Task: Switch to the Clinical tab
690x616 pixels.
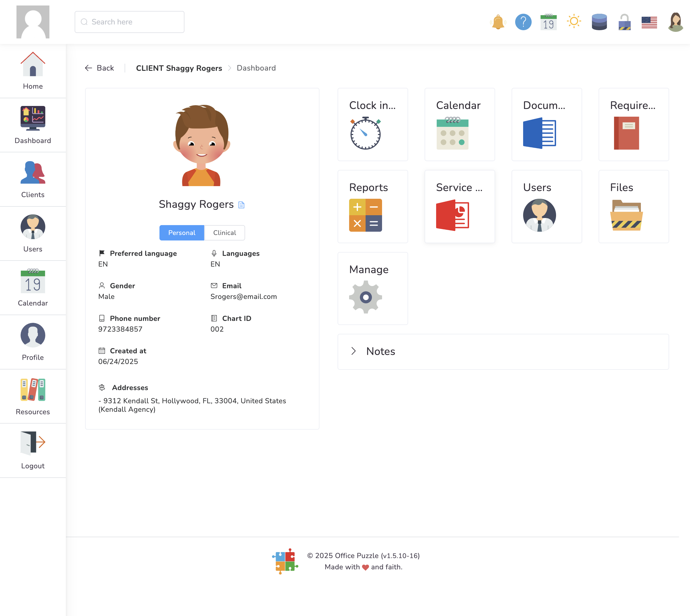Action: tap(224, 233)
